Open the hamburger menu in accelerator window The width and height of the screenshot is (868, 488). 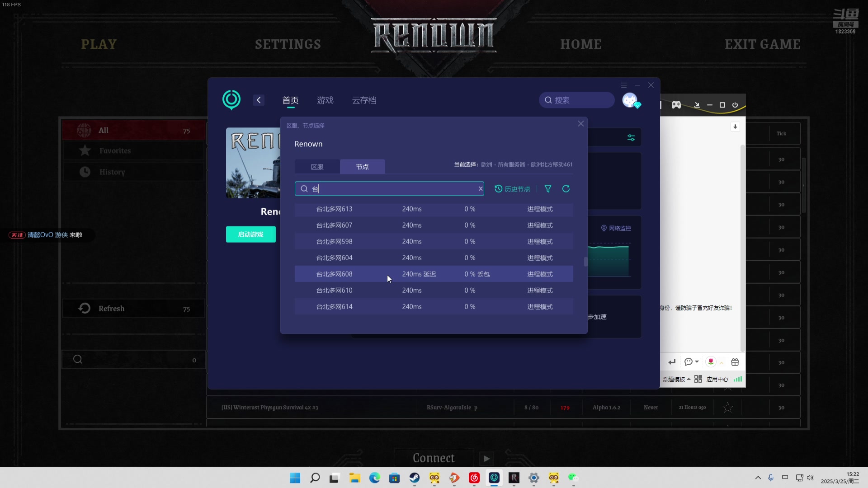tap(623, 85)
